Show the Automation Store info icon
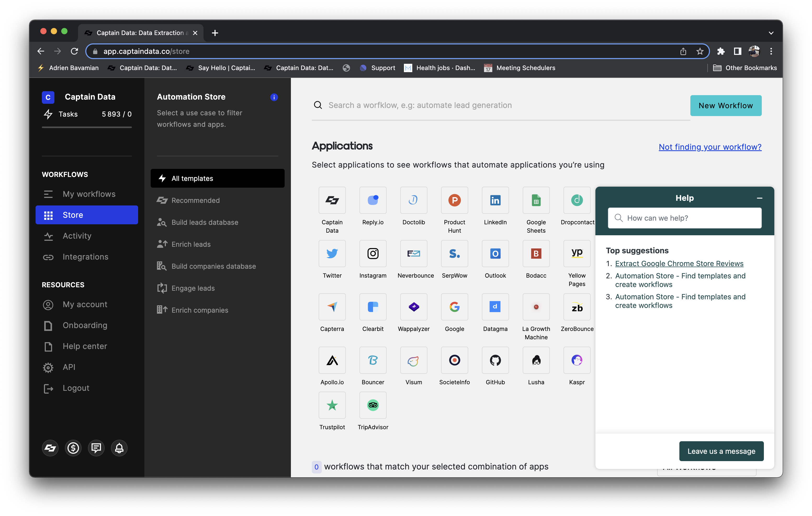The width and height of the screenshot is (812, 516). click(274, 97)
